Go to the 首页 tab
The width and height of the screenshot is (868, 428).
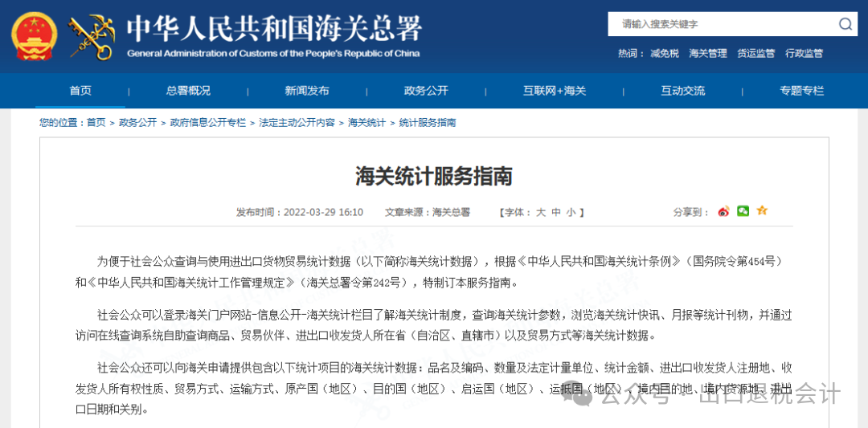[80, 91]
